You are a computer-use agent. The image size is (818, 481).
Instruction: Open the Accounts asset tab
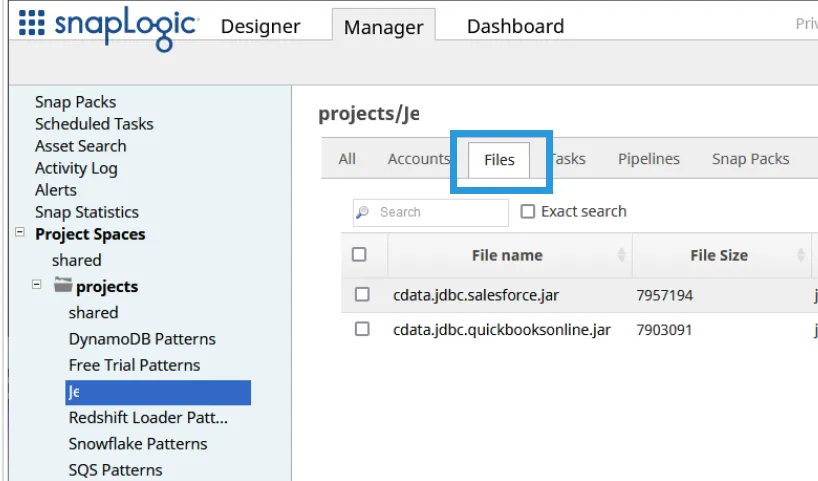(x=418, y=159)
